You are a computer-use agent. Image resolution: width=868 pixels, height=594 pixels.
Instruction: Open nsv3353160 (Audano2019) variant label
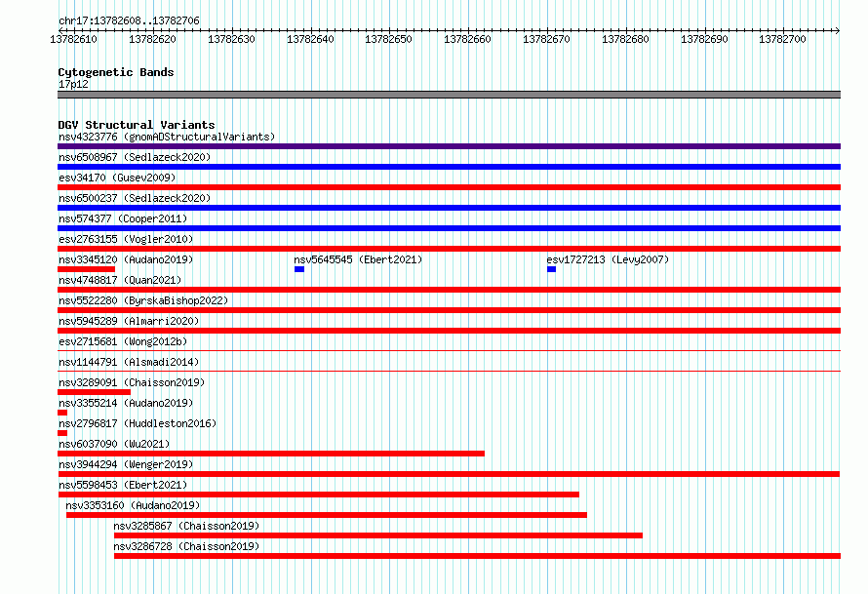tap(133, 505)
